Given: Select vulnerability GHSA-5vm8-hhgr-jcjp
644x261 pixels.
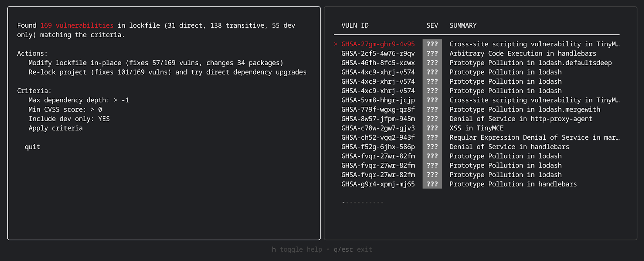Looking at the screenshot, I should (378, 100).
